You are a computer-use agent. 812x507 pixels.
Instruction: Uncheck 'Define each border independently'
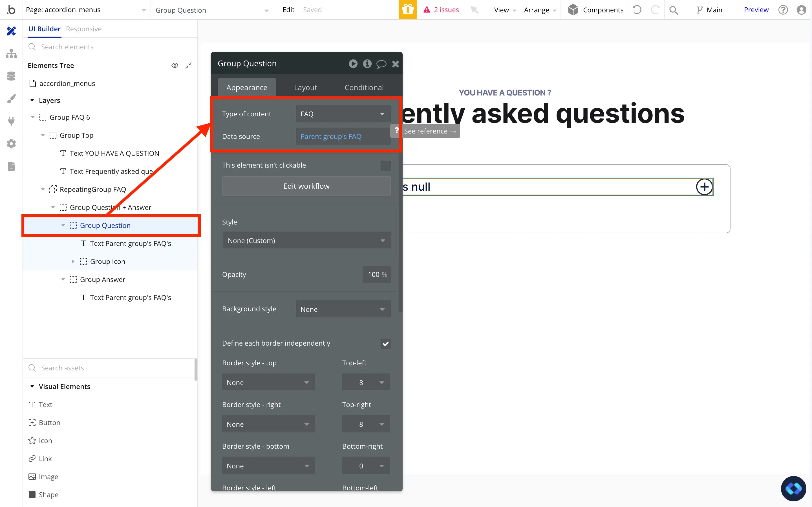coord(385,343)
